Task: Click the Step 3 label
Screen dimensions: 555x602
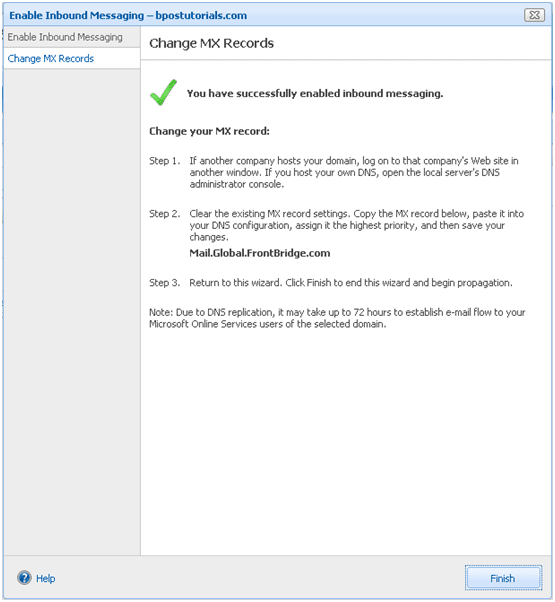Action: point(165,283)
